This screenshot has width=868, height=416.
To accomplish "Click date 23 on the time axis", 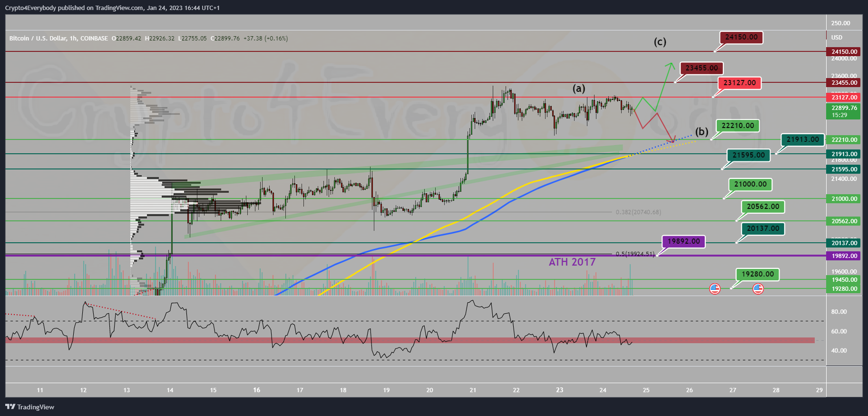I will click(x=559, y=390).
